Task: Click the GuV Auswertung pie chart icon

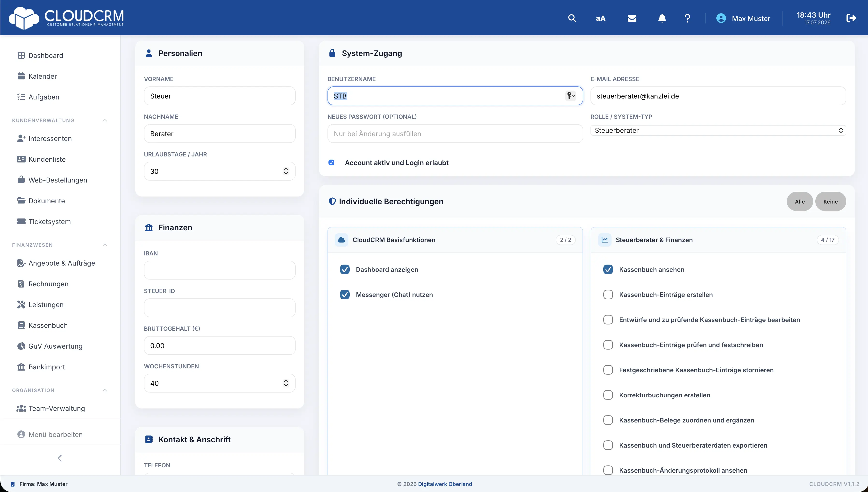Action: click(x=21, y=346)
